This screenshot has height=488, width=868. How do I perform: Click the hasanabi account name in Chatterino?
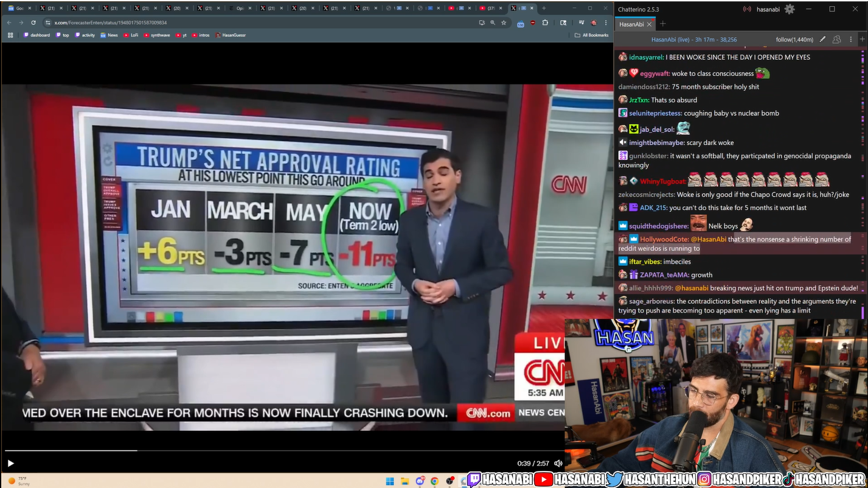[768, 9]
